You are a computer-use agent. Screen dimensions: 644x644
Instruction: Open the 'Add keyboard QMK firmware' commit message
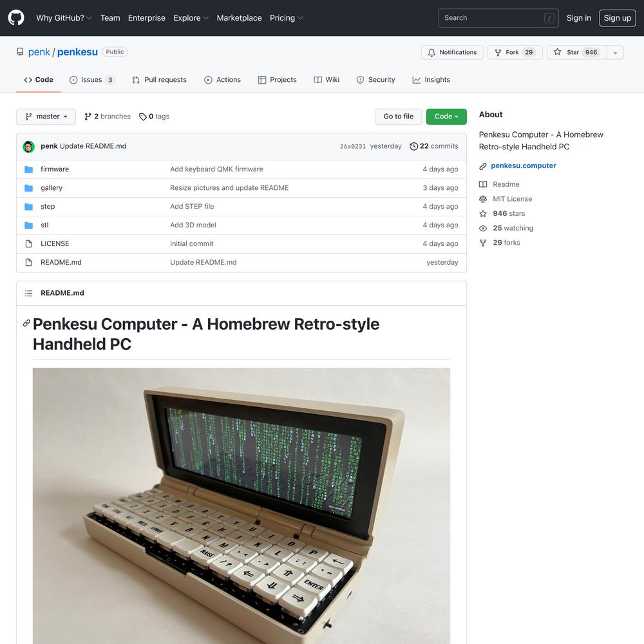(216, 169)
